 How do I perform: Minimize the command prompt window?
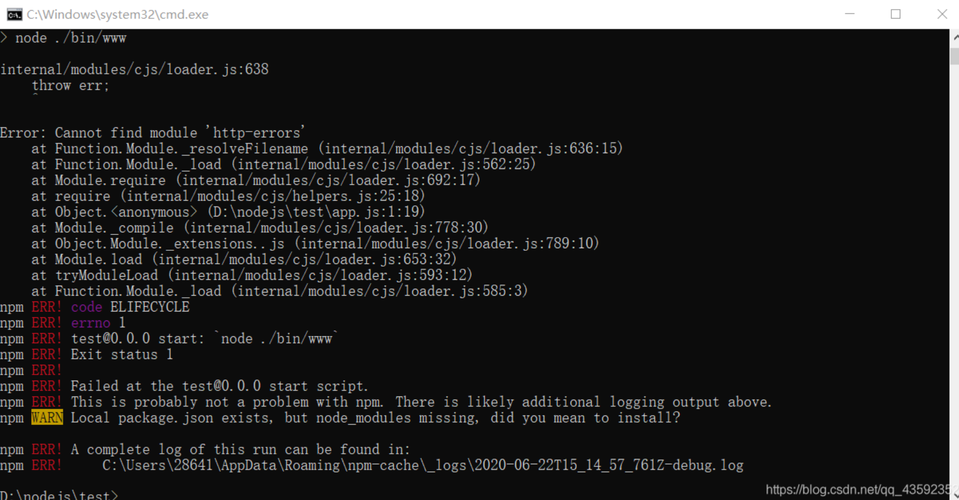[x=850, y=14]
